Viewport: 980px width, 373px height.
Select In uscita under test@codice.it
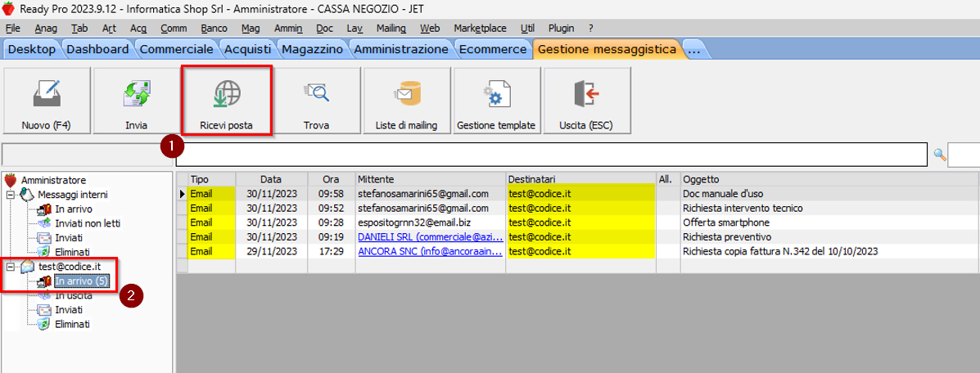74,295
